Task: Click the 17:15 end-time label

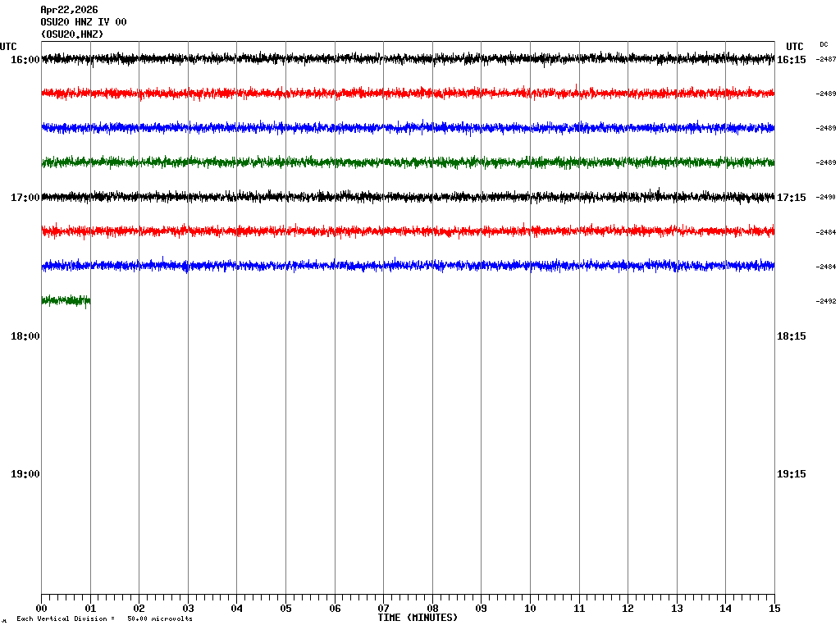Action: click(x=791, y=198)
